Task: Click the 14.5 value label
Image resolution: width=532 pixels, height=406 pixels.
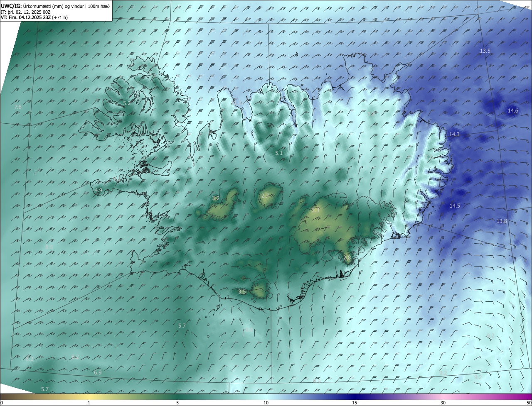Action: coord(455,206)
